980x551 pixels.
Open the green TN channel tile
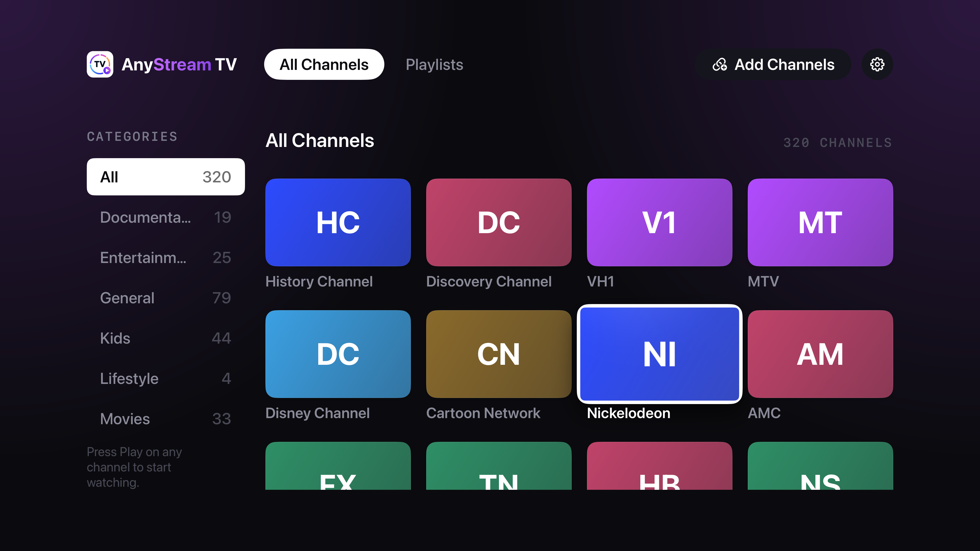[499, 466]
